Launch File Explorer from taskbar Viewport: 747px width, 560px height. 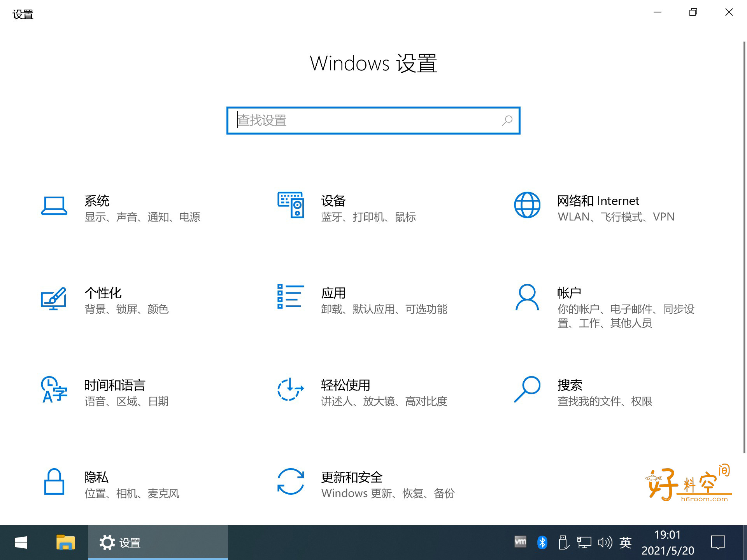[65, 542]
